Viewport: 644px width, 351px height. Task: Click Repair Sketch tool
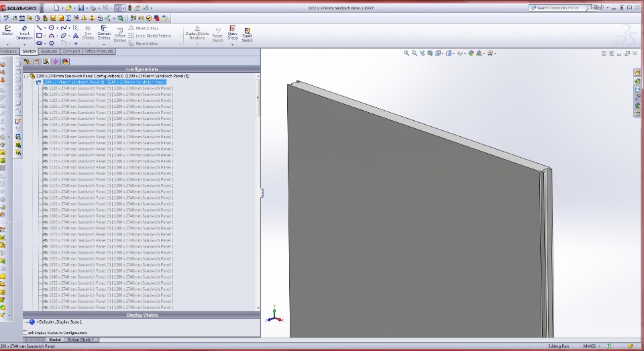click(217, 35)
